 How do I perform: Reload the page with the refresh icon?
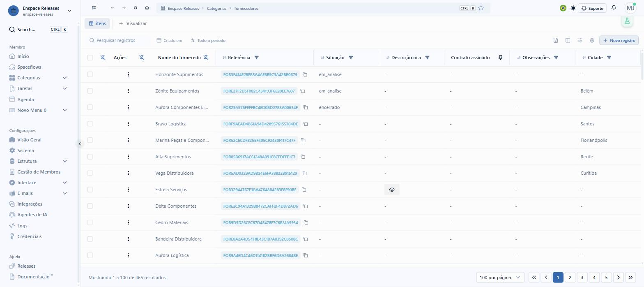[x=136, y=8]
